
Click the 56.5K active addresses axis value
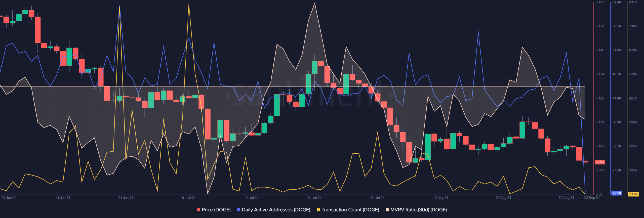(617, 26)
